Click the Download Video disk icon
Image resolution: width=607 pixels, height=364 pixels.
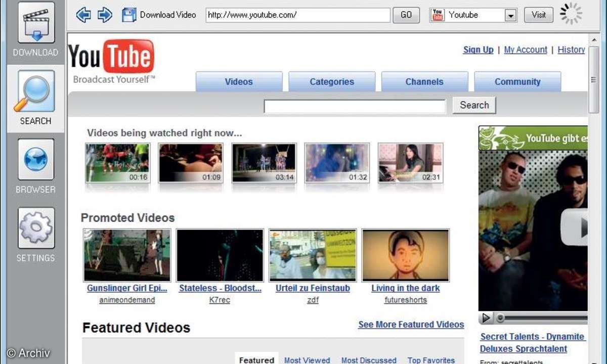pos(129,15)
